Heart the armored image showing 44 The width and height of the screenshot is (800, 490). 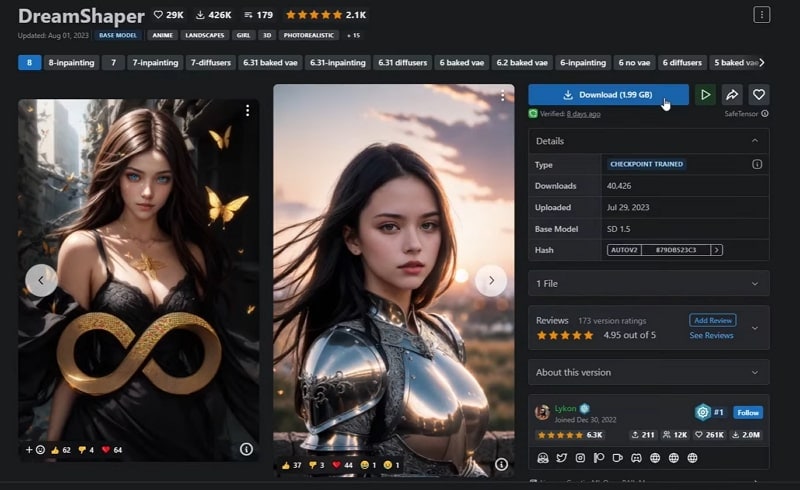pyautogui.click(x=342, y=465)
